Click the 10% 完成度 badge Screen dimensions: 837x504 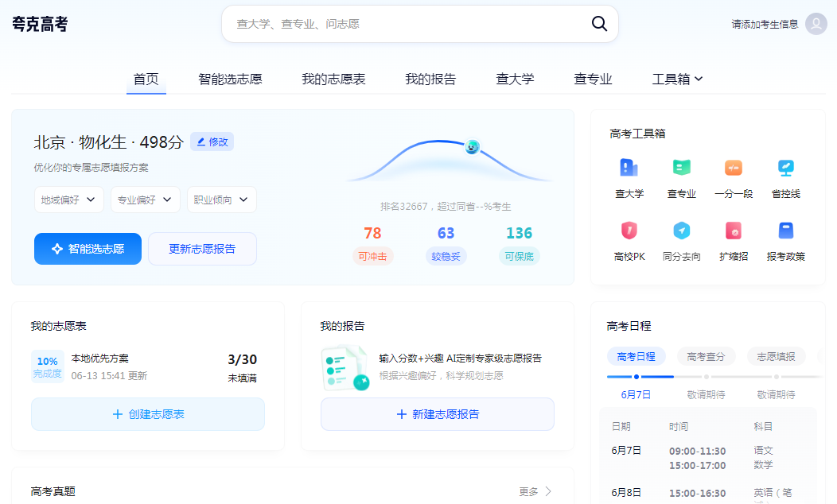(x=48, y=366)
